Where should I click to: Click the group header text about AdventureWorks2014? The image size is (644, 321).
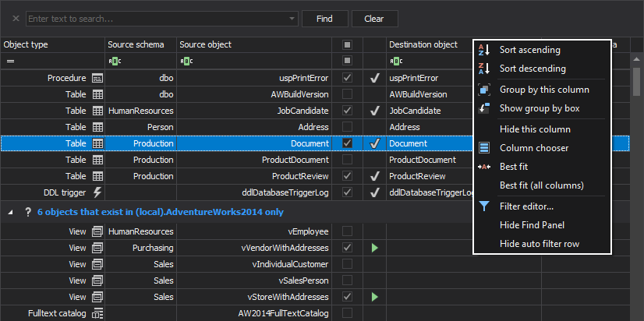160,212
